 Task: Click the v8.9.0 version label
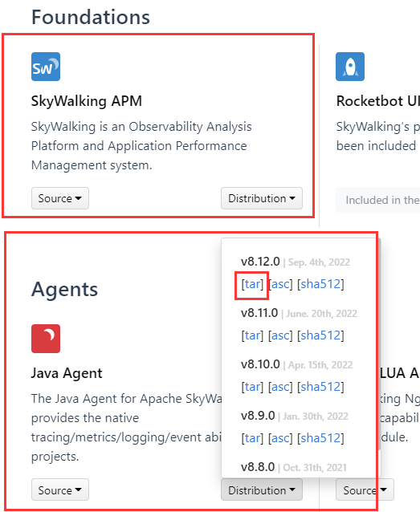click(x=258, y=416)
